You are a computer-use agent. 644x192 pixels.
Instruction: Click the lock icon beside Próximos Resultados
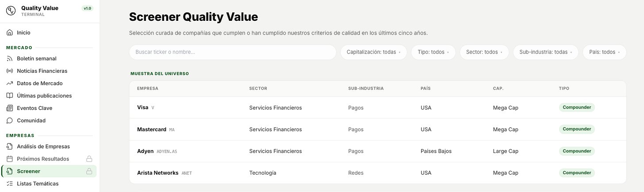point(89,159)
